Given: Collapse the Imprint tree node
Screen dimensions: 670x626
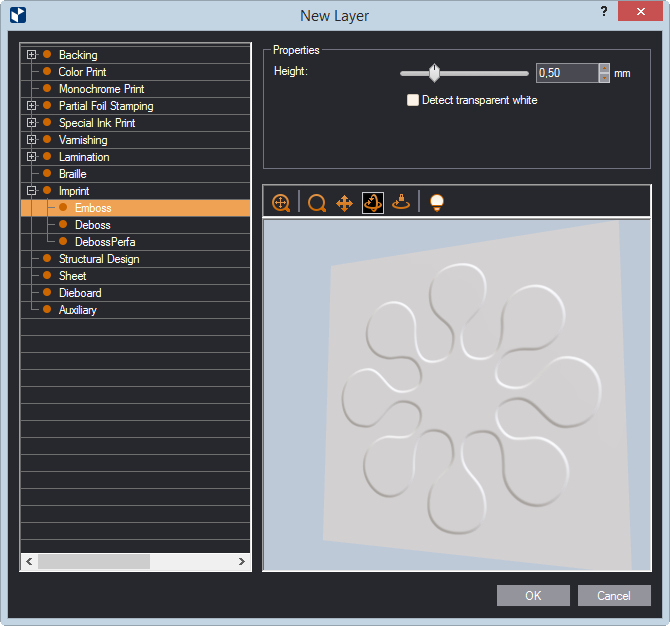Looking at the screenshot, I should coord(31,191).
